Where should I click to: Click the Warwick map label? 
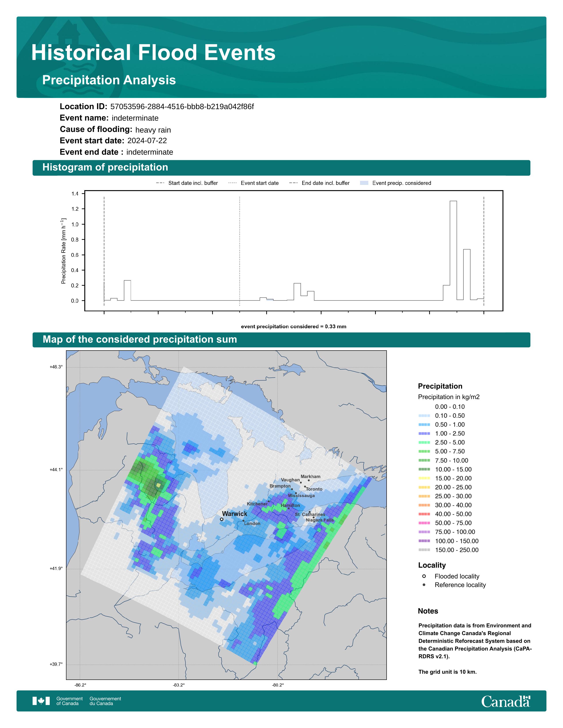234,514
